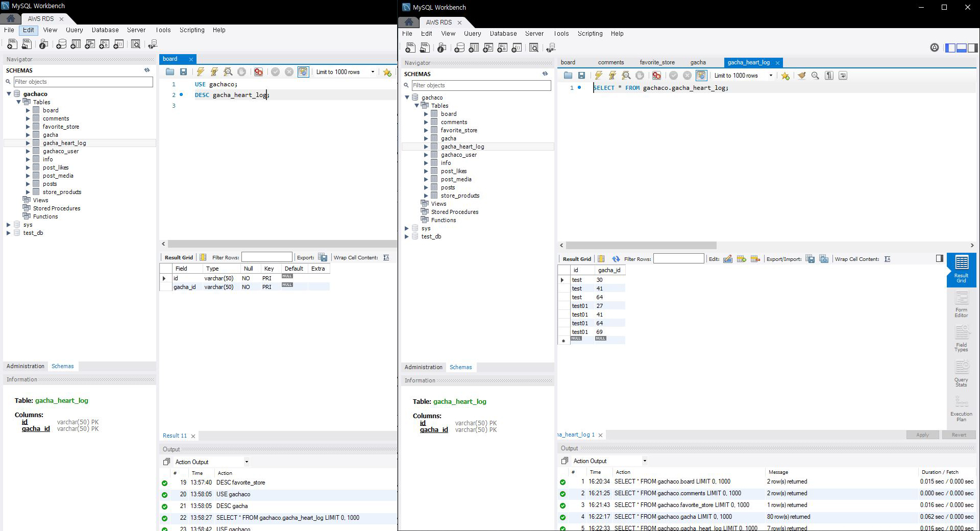The width and height of the screenshot is (980, 531).
Task: Toggle auto-commit mode in the left window
Action: coord(303,72)
